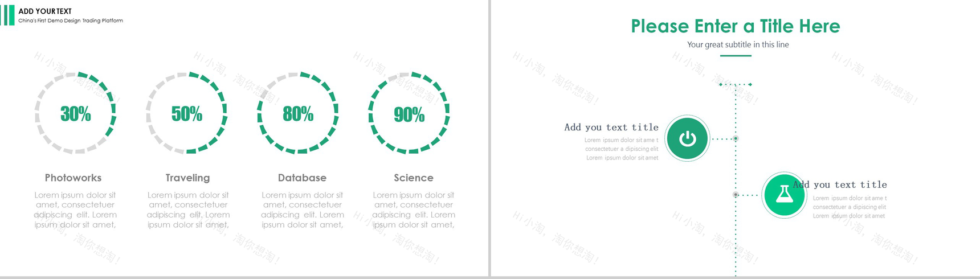Screen dimensions: 980x279
Task: Click the green flask icon circle
Action: pos(784,195)
